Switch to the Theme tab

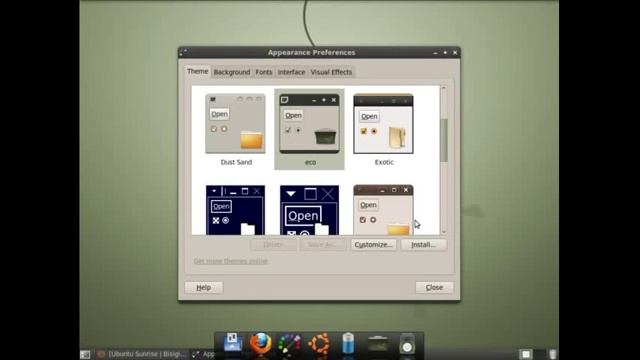pyautogui.click(x=198, y=71)
